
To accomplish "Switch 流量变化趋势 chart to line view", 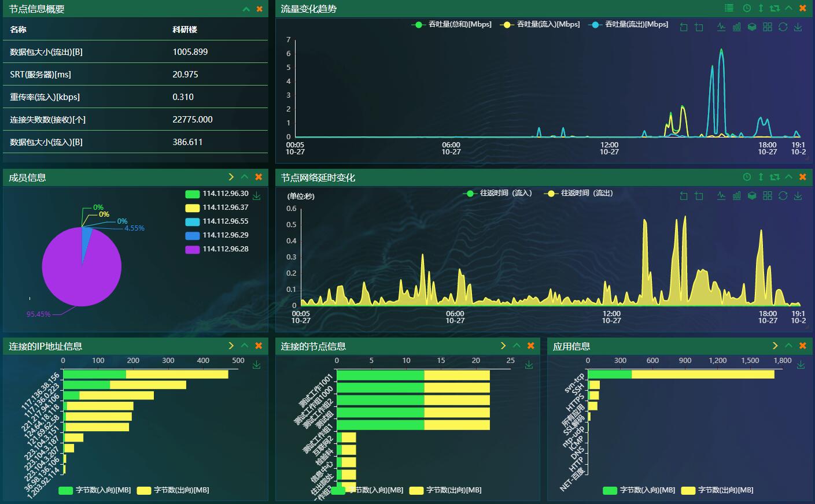I will pos(721,27).
